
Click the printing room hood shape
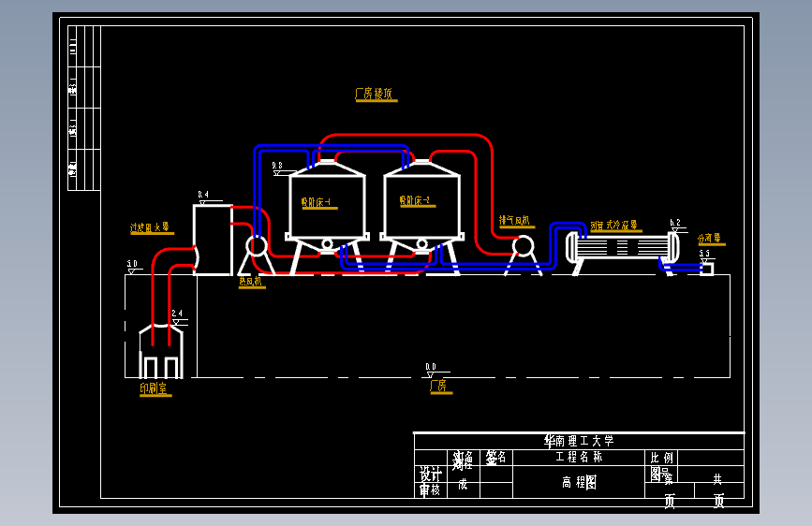[161, 350]
